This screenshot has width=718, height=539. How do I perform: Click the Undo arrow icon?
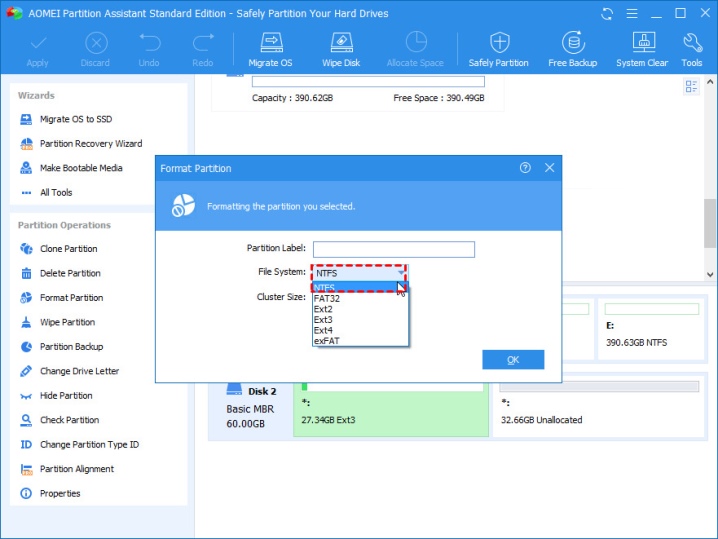click(x=149, y=43)
